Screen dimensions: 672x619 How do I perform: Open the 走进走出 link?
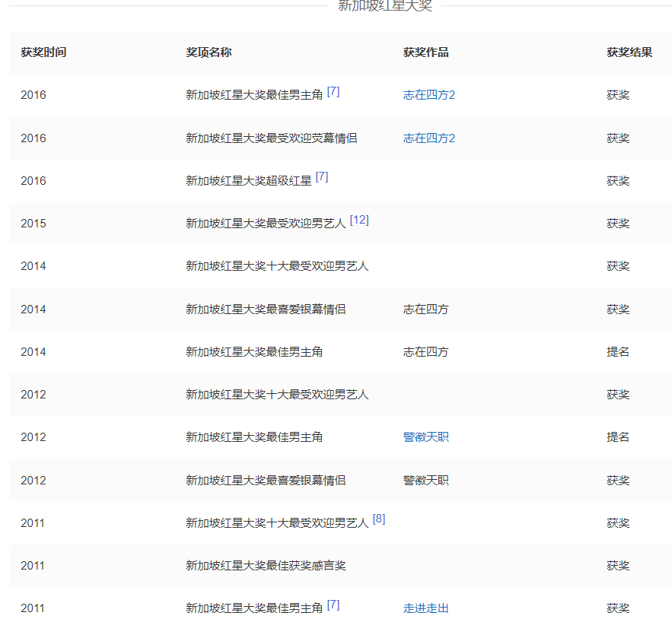tap(426, 608)
